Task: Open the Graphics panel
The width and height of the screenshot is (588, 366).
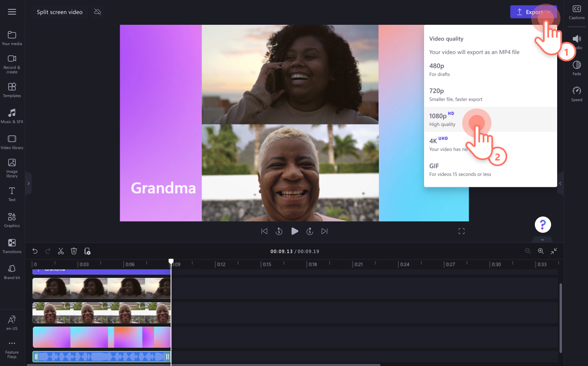Action: pyautogui.click(x=12, y=220)
